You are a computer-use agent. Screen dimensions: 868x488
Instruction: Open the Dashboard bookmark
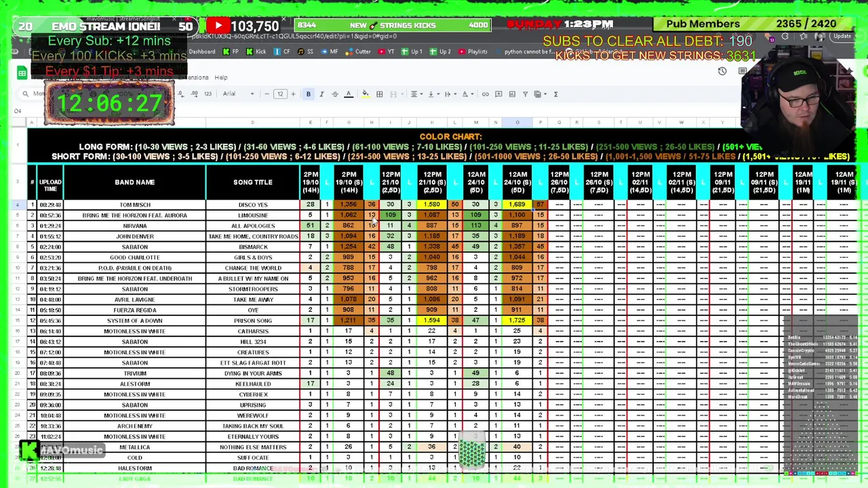[x=201, y=52]
